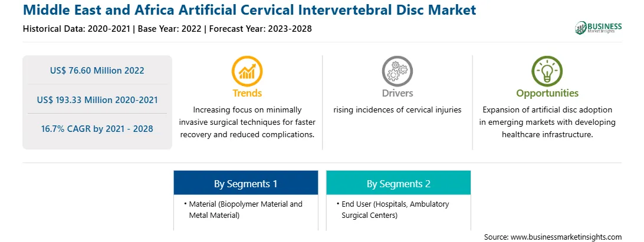Click the orange Trends heading

247,93
